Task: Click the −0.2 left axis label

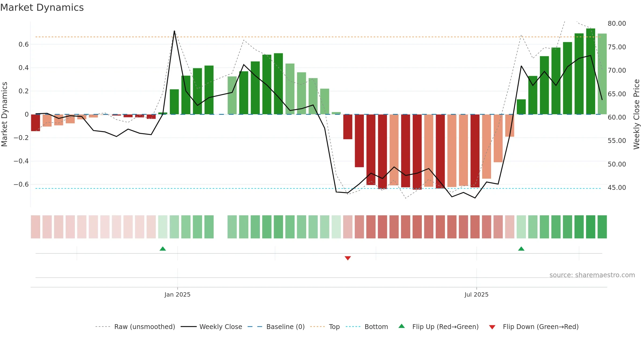Action: point(21,138)
